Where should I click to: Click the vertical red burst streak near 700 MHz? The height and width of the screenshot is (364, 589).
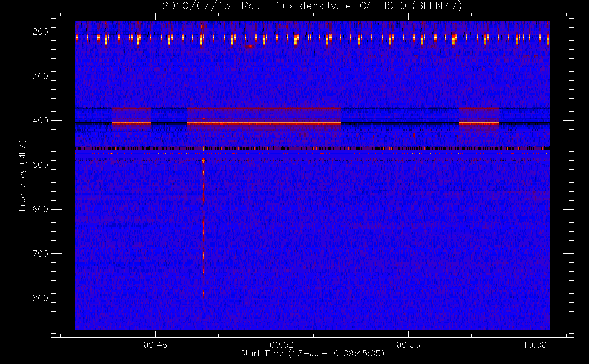point(203,255)
